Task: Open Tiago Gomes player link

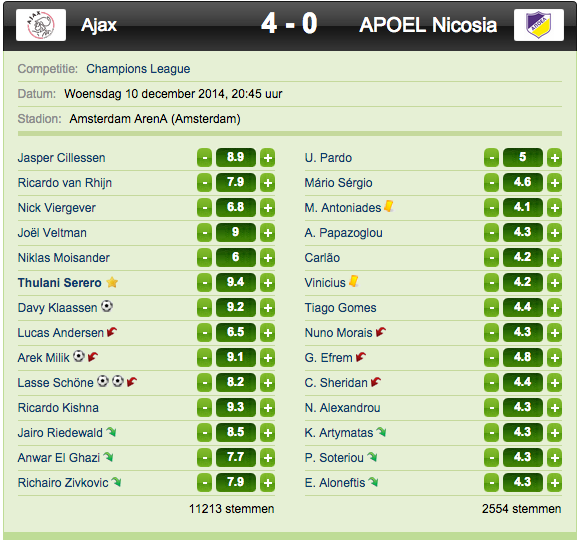Action: pos(340,307)
